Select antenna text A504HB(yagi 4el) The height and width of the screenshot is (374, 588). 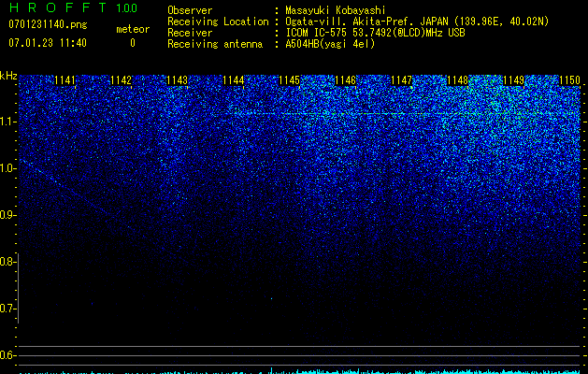(x=330, y=44)
